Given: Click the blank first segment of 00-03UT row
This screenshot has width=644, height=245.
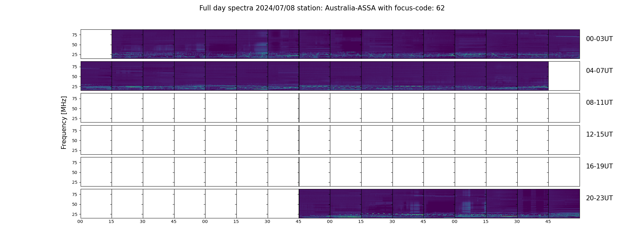Looking at the screenshot, I should point(96,44).
